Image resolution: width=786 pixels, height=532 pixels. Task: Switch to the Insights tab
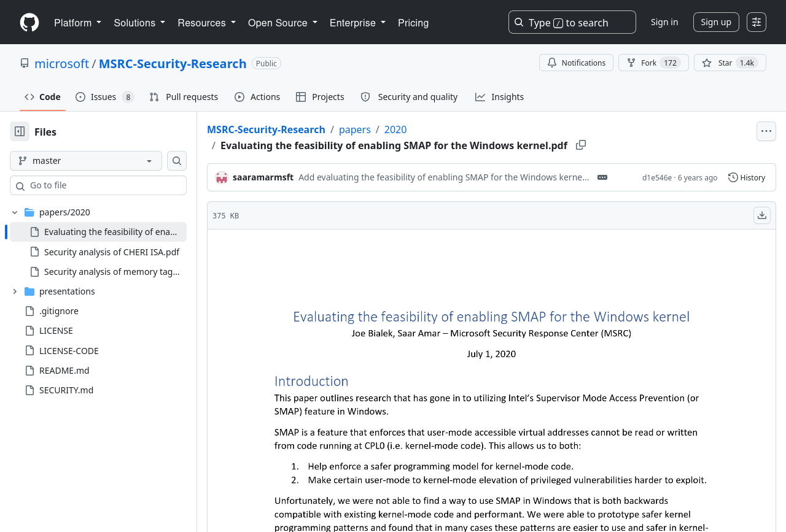pos(499,97)
